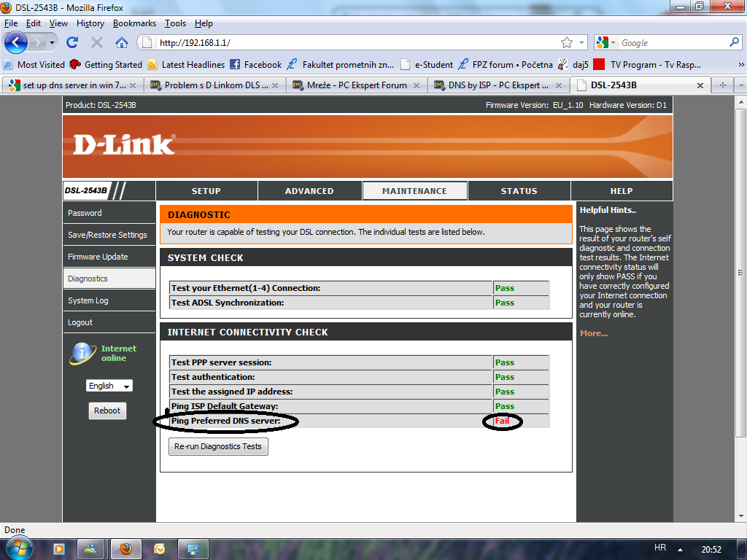The width and height of the screenshot is (747, 560).
Task: Open the Home page icon
Action: coord(122,43)
